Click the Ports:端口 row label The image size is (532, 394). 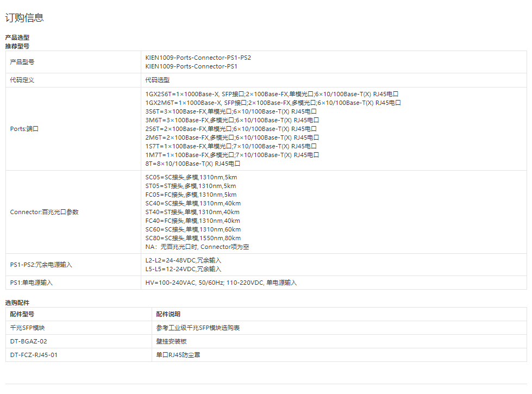tap(24, 129)
